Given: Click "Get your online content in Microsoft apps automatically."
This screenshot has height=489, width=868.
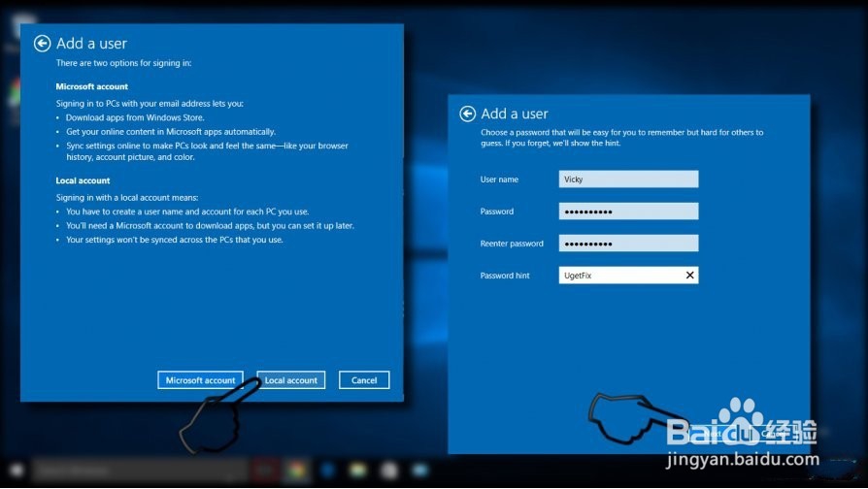Looking at the screenshot, I should [171, 132].
